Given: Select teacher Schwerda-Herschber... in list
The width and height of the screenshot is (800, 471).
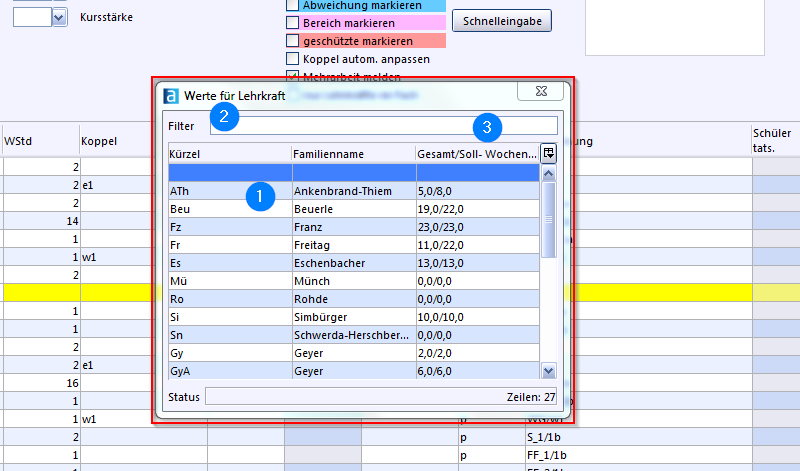Looking at the screenshot, I should coord(354,335).
